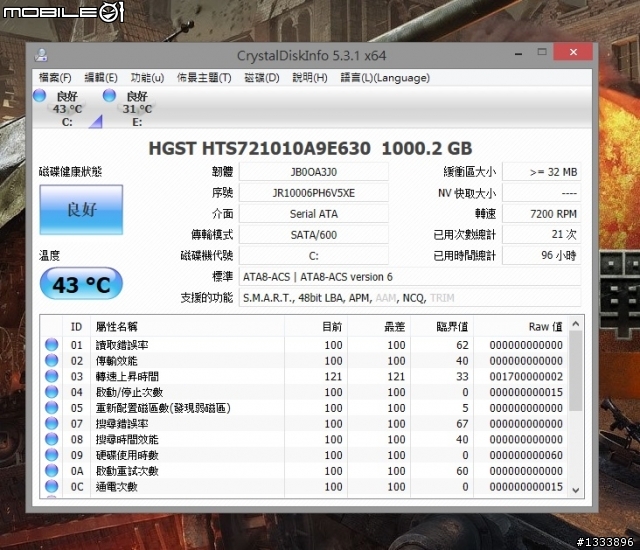The width and height of the screenshot is (640, 550).
Task: Open the 編輯(E) menu
Action: click(x=101, y=78)
